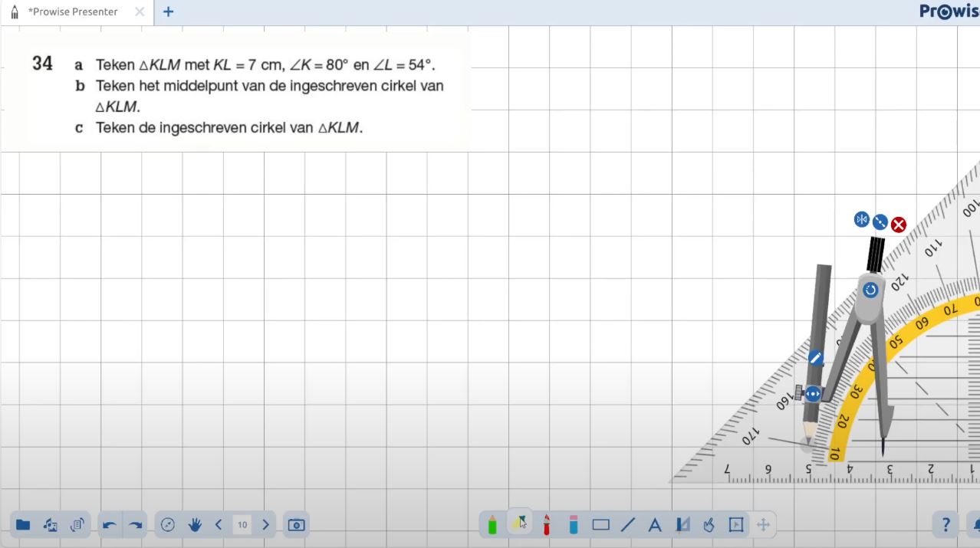980x548 pixels.
Task: Redo the last undone action
Action: click(136, 525)
